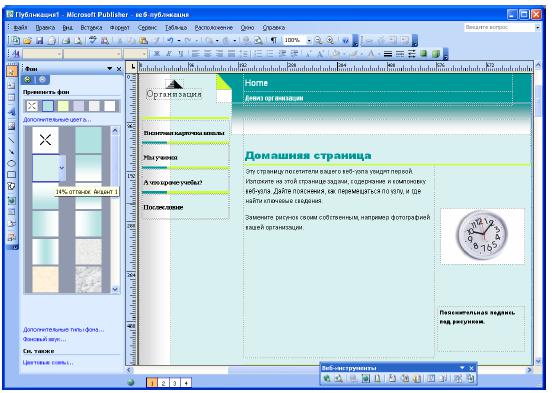Click the Italic formatting icon
Viewport: 552px width, 393px height.
169,54
